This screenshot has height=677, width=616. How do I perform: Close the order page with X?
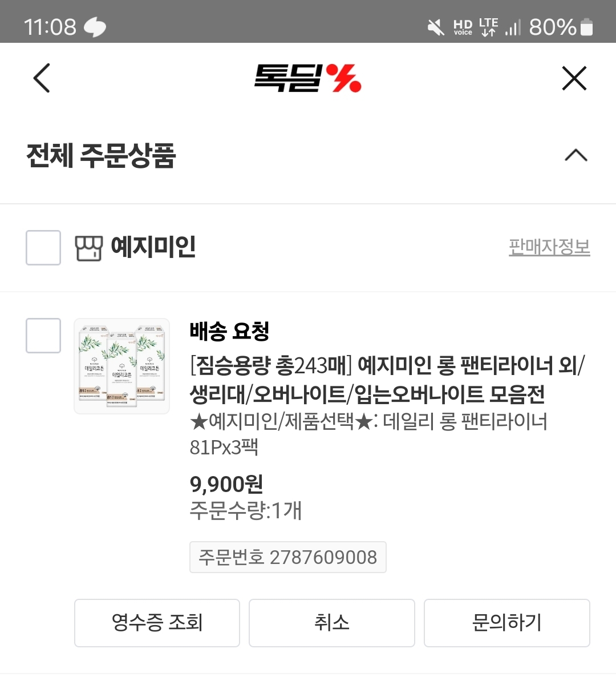click(574, 78)
